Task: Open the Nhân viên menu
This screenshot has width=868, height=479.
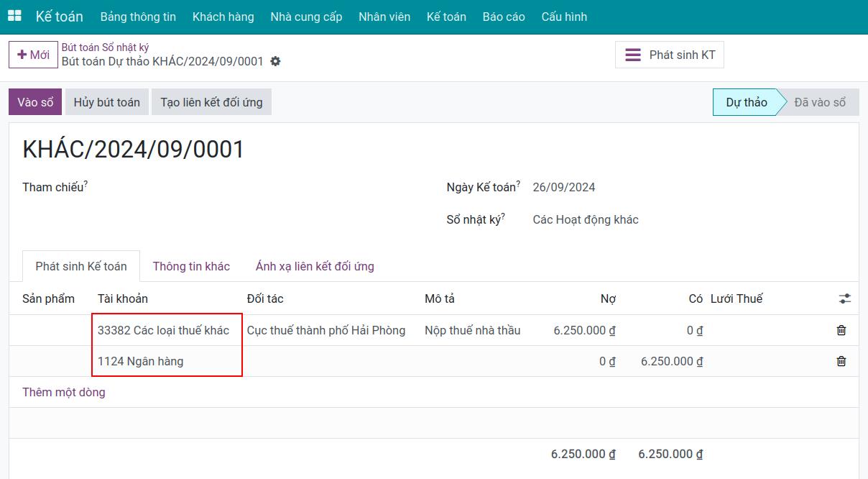Action: (384, 17)
